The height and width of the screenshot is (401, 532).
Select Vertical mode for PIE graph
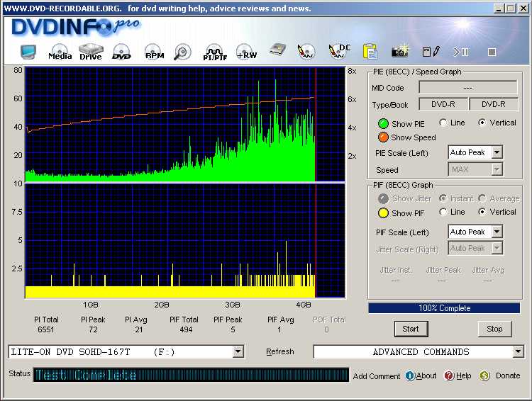pos(482,123)
